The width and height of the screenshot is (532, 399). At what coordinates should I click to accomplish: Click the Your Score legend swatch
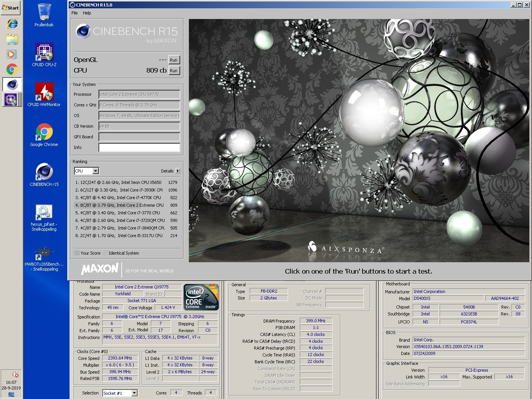coord(77,253)
